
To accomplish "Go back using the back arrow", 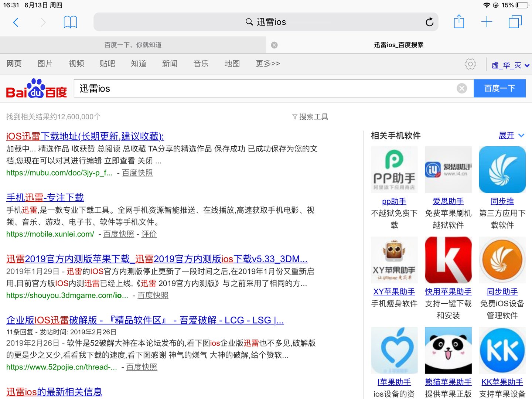I will [16, 22].
